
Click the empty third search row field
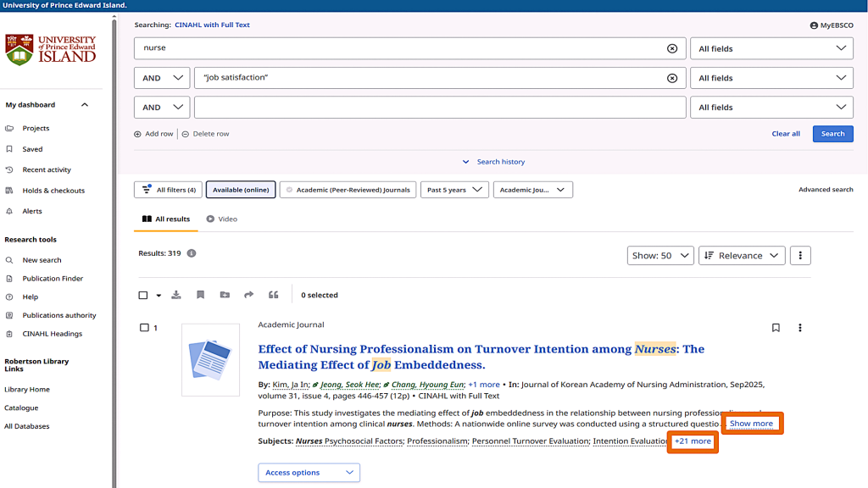coord(439,108)
